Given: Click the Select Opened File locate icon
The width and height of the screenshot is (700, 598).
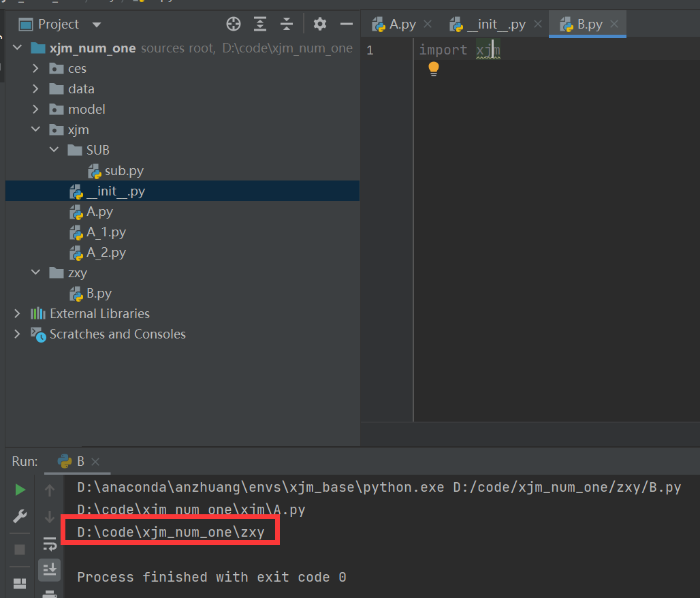Looking at the screenshot, I should tap(234, 24).
